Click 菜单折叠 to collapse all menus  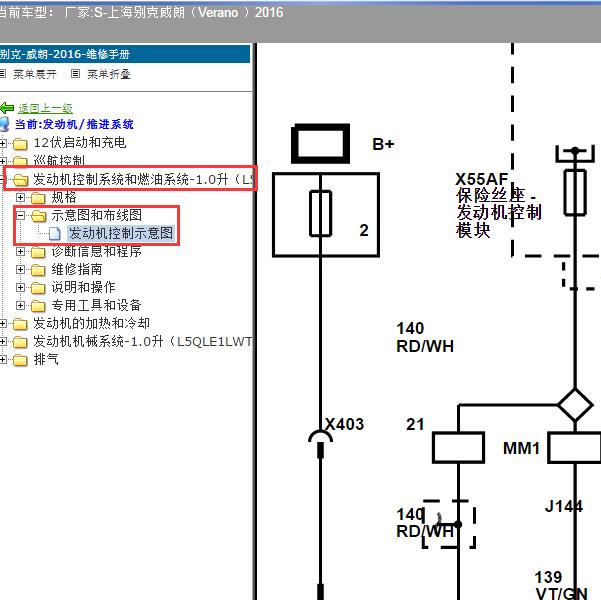click(x=109, y=74)
